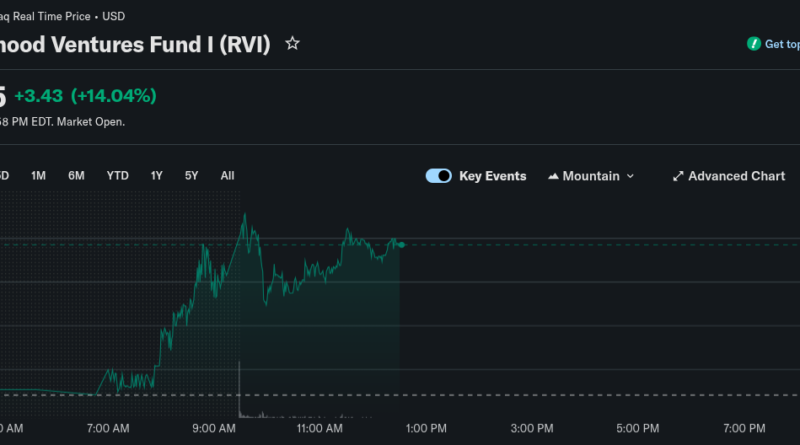Open the Advanced Chart link

point(736,176)
